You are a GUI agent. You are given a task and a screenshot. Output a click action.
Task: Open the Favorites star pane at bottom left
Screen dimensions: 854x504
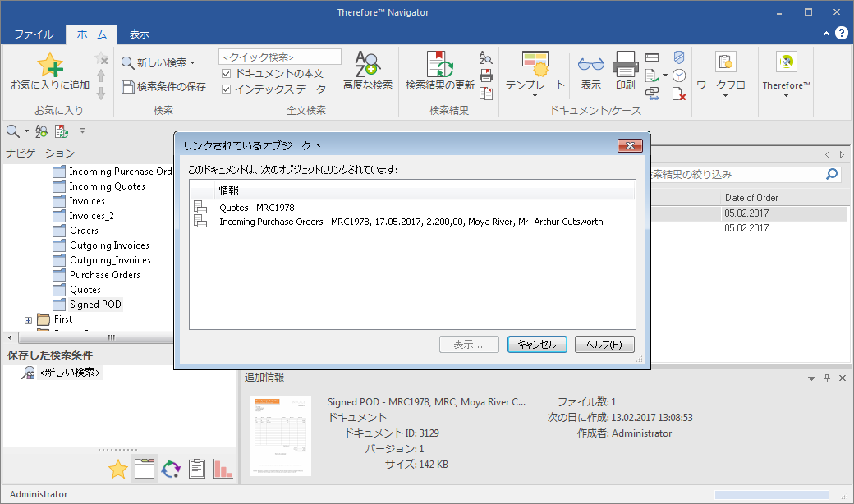pos(117,469)
